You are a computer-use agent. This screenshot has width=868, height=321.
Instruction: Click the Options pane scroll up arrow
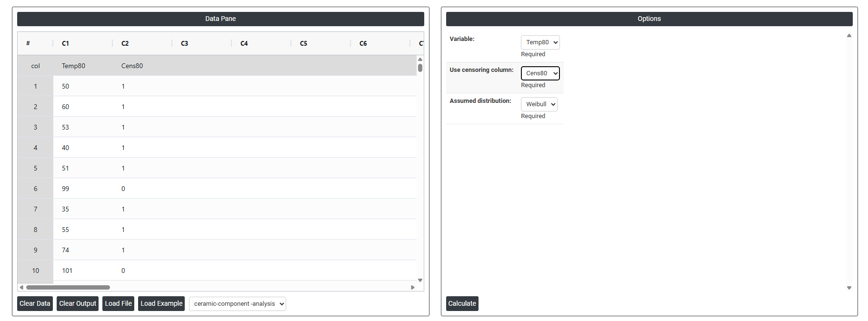849,36
